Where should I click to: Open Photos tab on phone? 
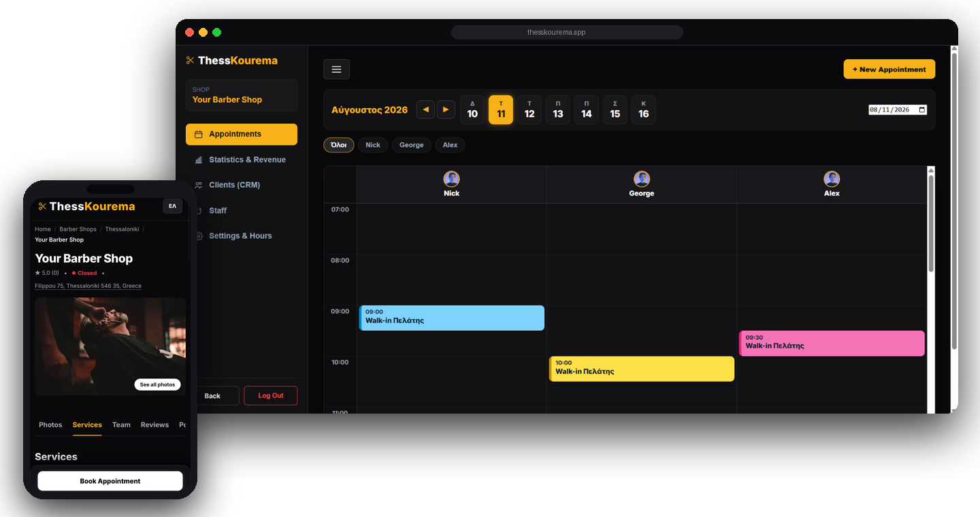click(x=50, y=424)
